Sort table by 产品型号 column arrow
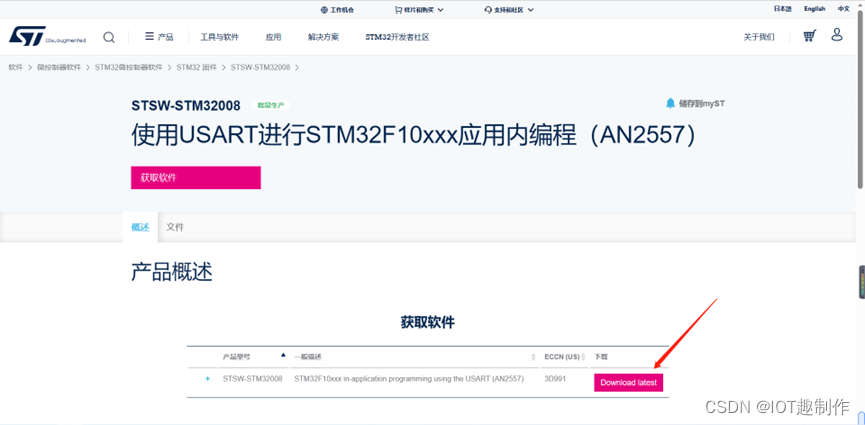The width and height of the screenshot is (865, 425). point(283,355)
